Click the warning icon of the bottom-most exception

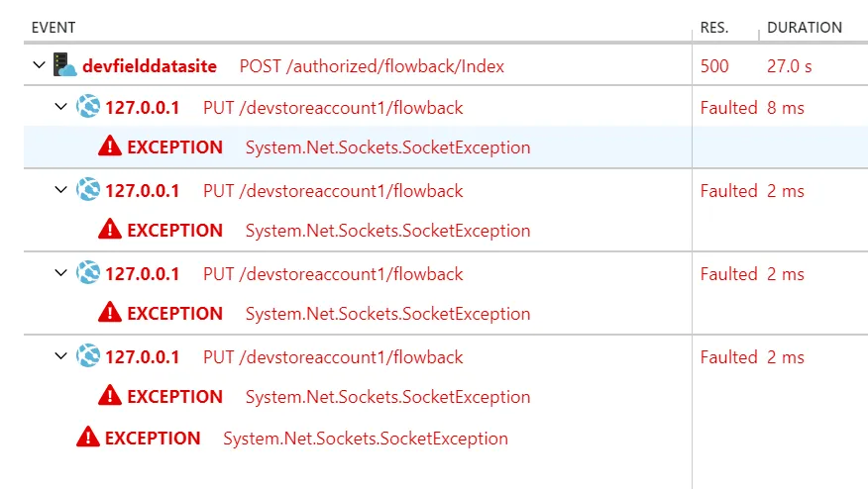point(88,438)
